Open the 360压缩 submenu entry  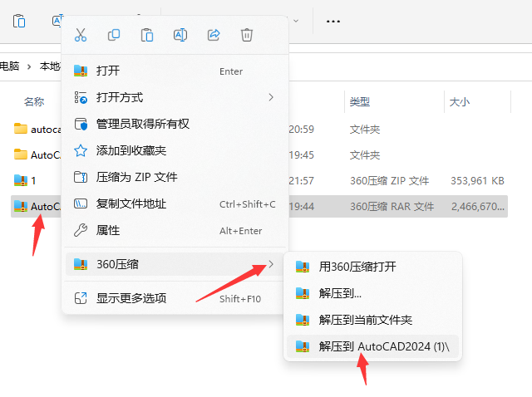pyautogui.click(x=175, y=264)
